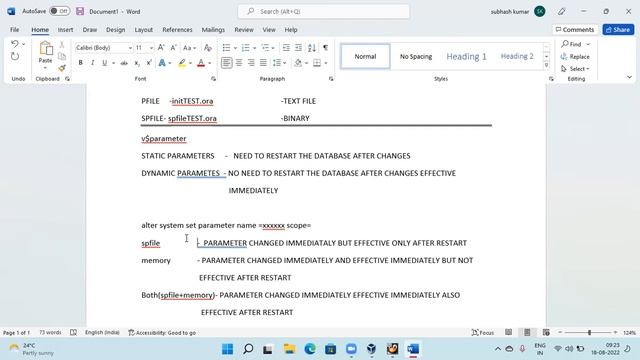This screenshot has height=360, width=640.
Task: Expand the Multilevel list dropdown
Action: click(x=273, y=48)
